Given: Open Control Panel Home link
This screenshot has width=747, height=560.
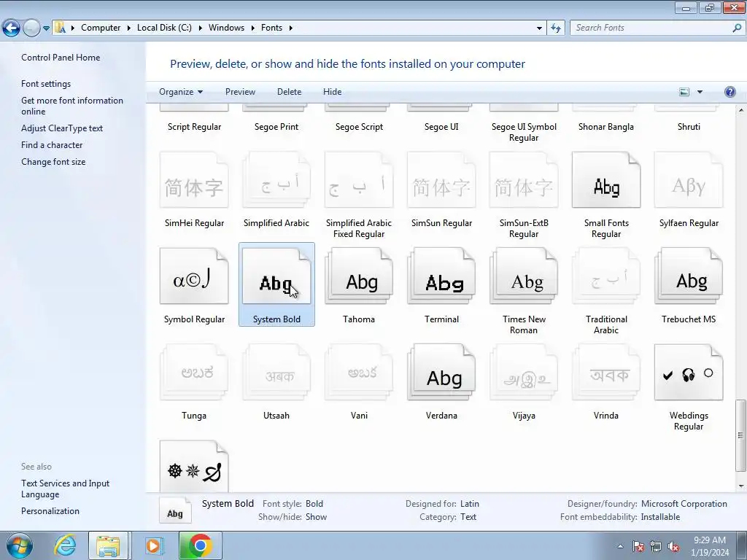Looking at the screenshot, I should [61, 58].
